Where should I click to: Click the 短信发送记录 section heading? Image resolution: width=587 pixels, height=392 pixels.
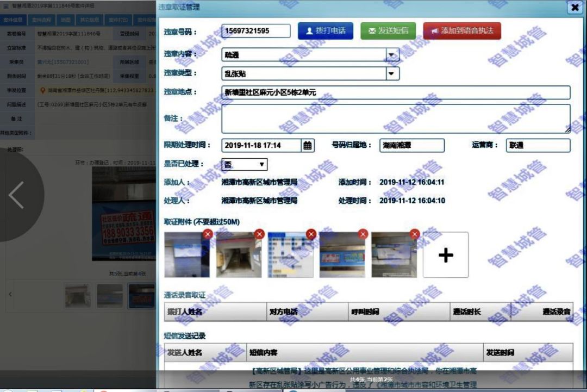pyautogui.click(x=185, y=336)
